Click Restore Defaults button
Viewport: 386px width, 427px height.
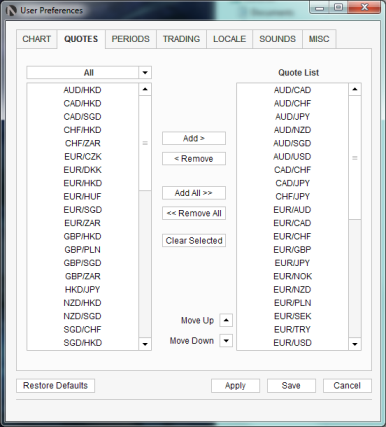tap(55, 386)
